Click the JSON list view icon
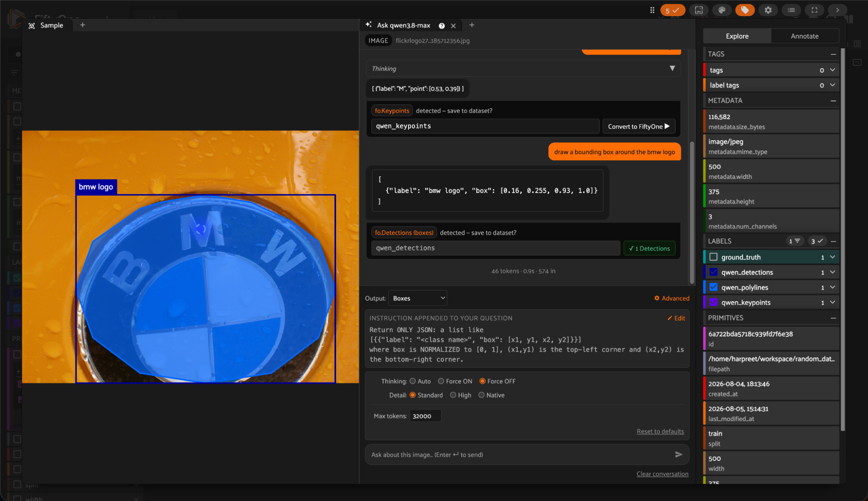This screenshot has width=868, height=501. pyautogui.click(x=791, y=10)
